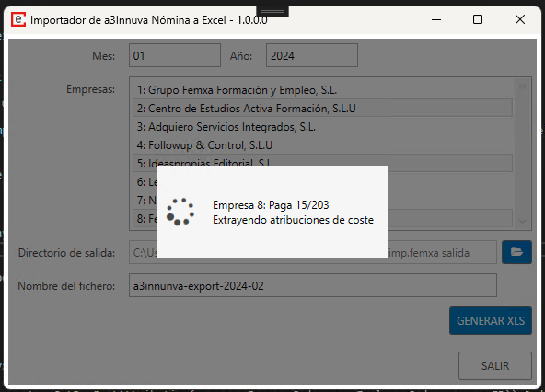Click the snap handle atop title bar
The width and height of the screenshot is (545, 392).
272,11
